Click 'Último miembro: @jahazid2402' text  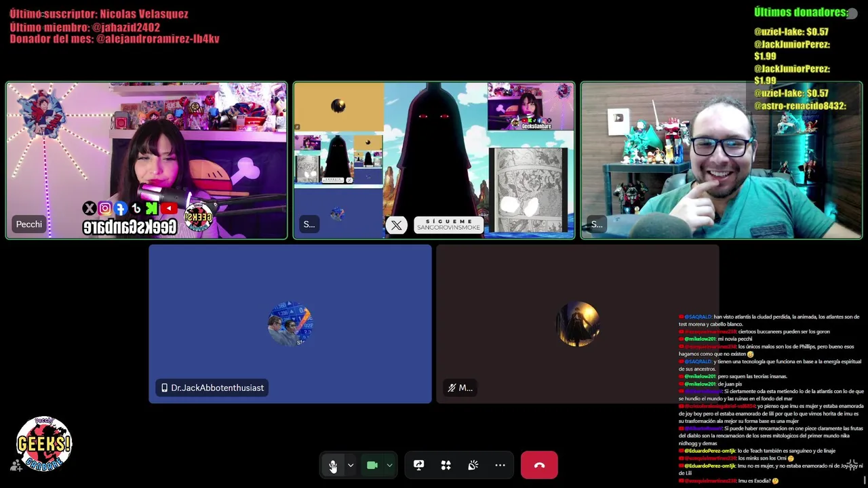(x=85, y=28)
